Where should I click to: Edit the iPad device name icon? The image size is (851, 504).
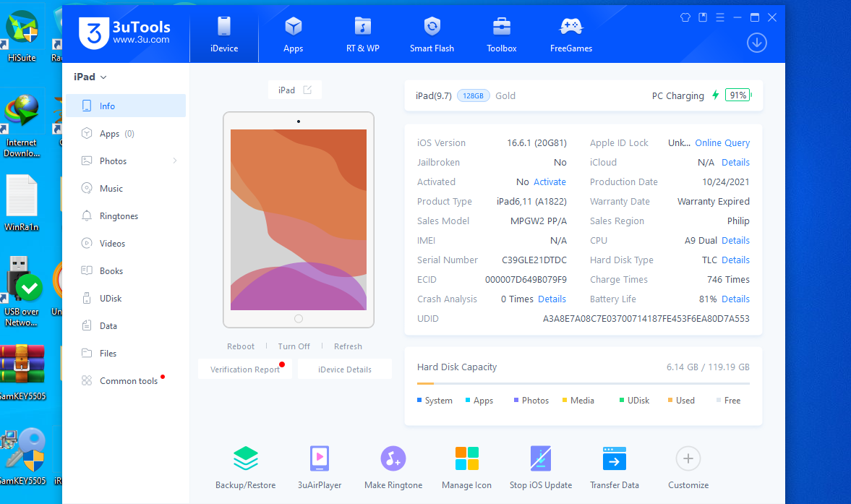tap(307, 90)
